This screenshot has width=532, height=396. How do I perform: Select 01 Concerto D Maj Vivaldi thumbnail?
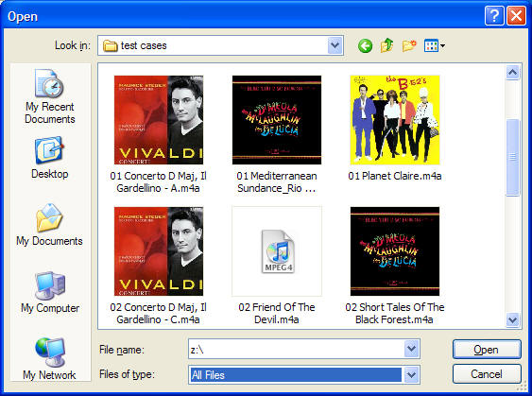159,120
